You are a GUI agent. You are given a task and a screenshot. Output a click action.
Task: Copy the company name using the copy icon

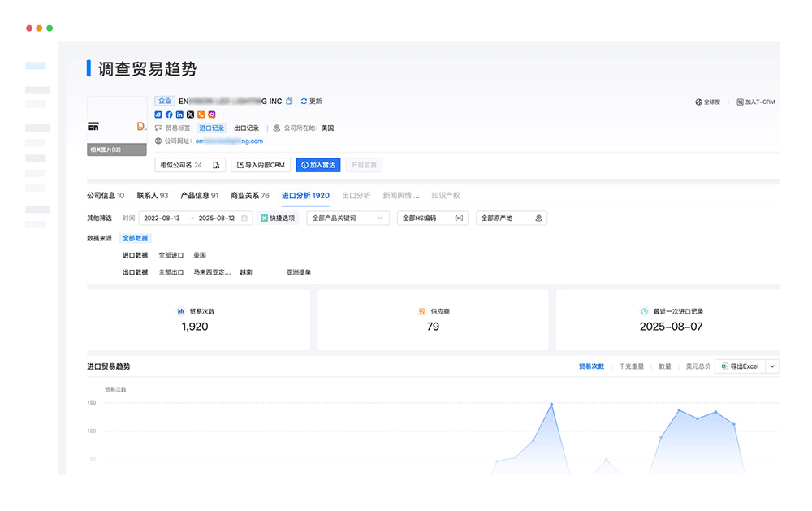(290, 100)
